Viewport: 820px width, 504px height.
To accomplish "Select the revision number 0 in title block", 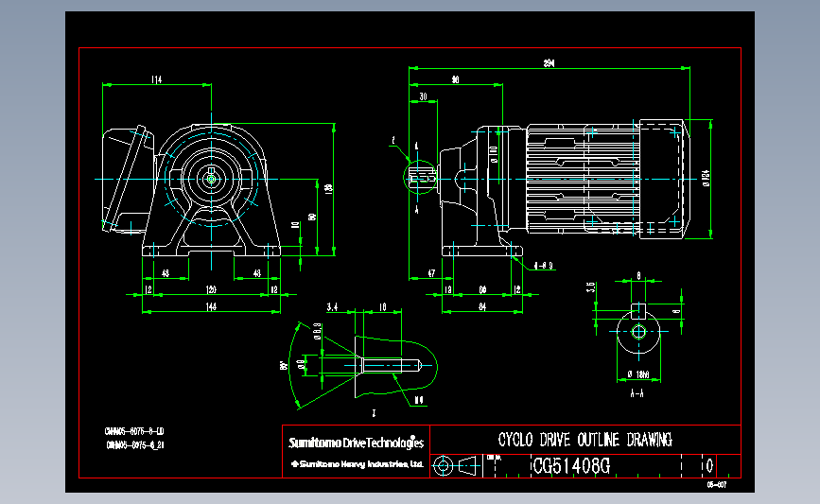I will pyautogui.click(x=709, y=465).
